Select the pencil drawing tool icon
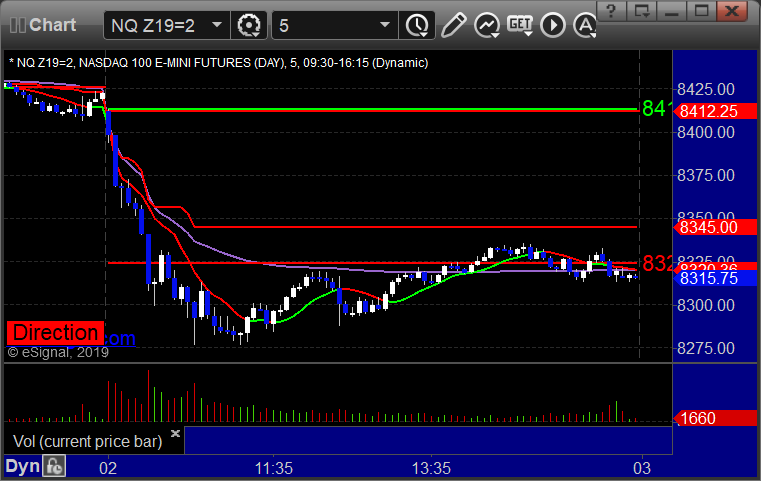761x481 pixels. pyautogui.click(x=453, y=25)
